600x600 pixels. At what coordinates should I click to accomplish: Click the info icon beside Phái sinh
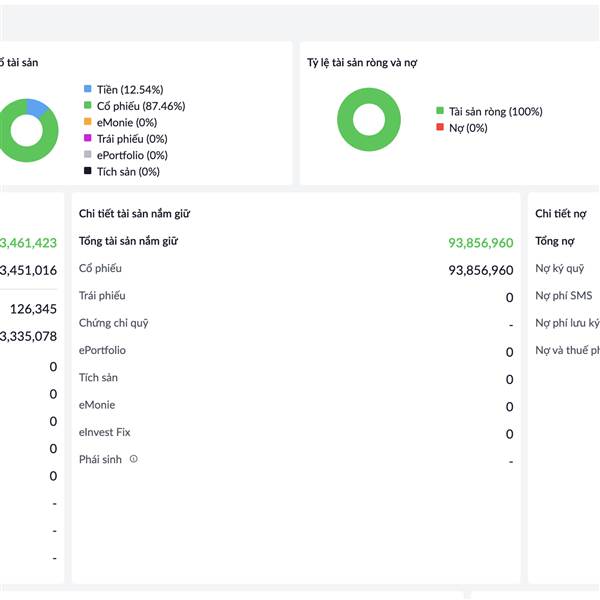134,460
